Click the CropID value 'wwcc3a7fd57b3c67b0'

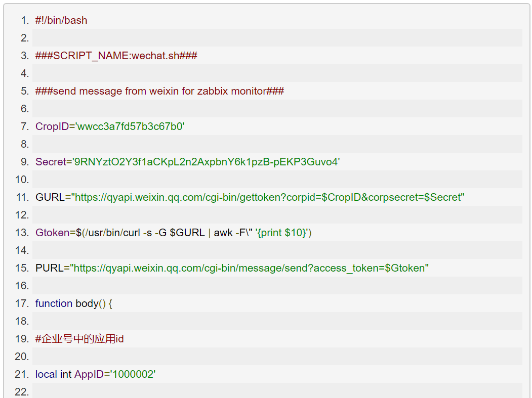click(x=130, y=126)
